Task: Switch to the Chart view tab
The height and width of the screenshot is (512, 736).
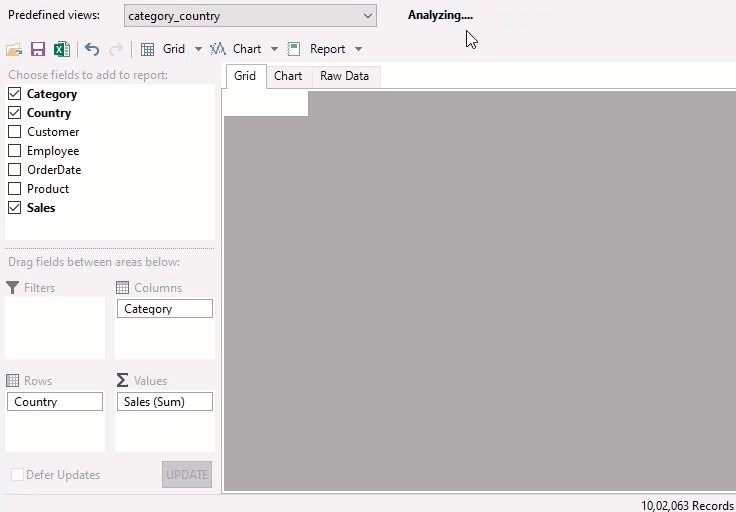Action: click(x=288, y=76)
